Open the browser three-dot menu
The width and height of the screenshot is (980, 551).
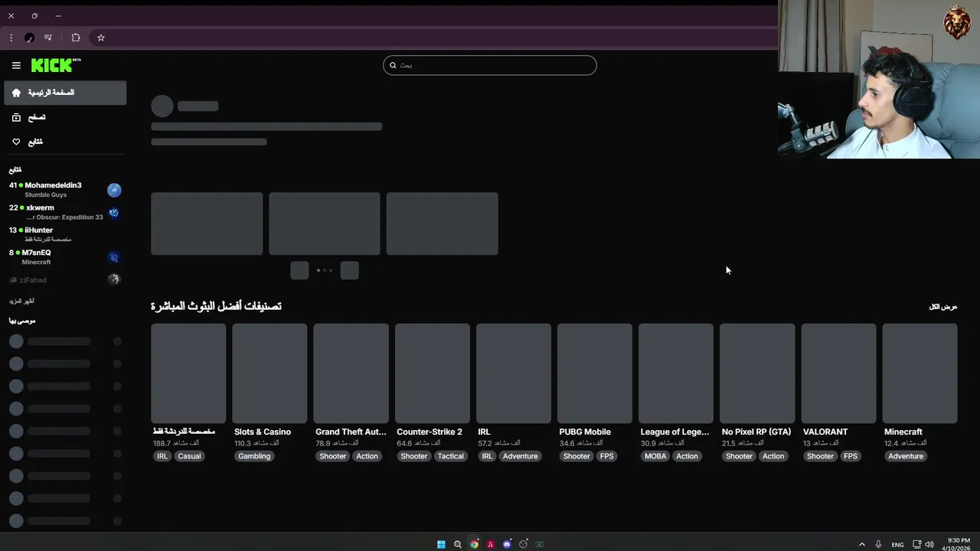click(x=11, y=37)
